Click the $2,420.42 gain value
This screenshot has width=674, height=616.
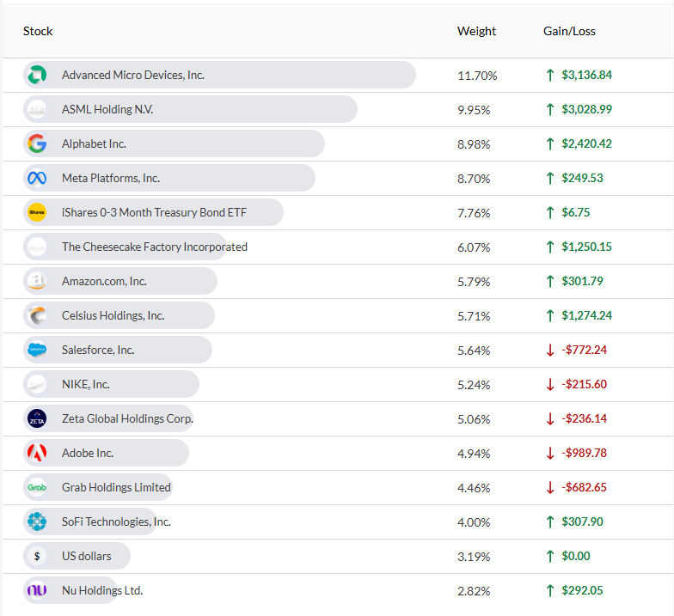(586, 144)
